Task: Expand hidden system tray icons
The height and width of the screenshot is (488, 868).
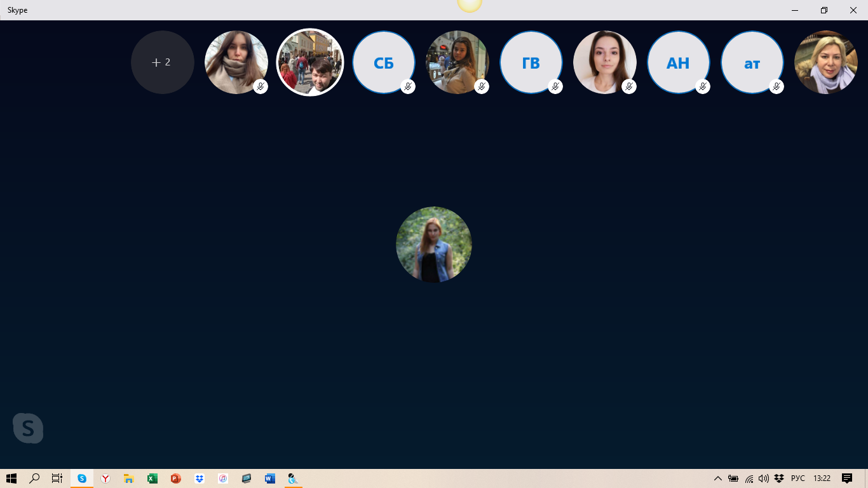Action: [x=718, y=478]
